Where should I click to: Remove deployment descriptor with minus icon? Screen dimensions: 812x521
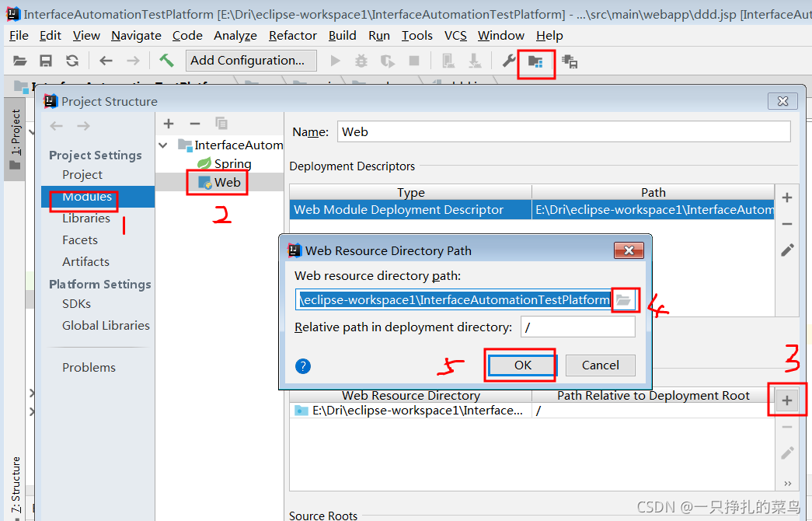coord(787,224)
